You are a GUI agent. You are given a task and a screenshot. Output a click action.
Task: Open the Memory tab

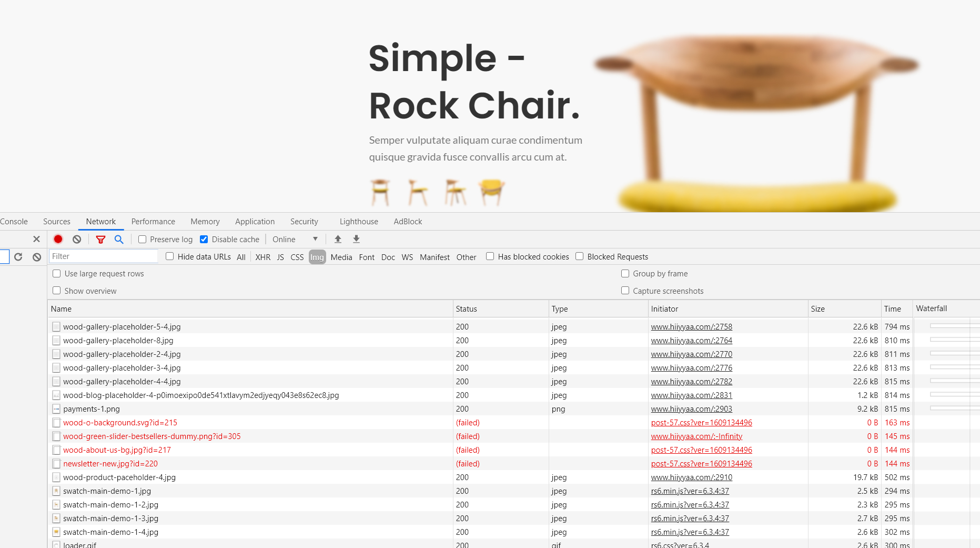coord(205,222)
